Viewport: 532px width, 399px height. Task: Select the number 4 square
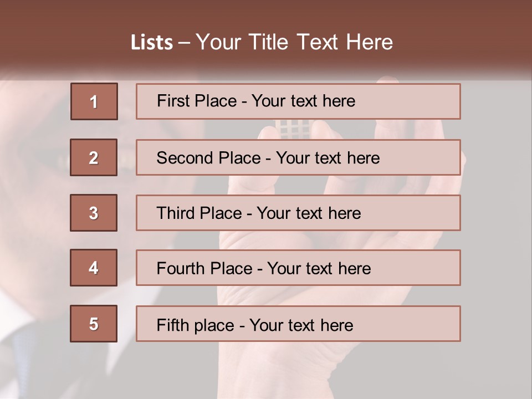coord(94,268)
